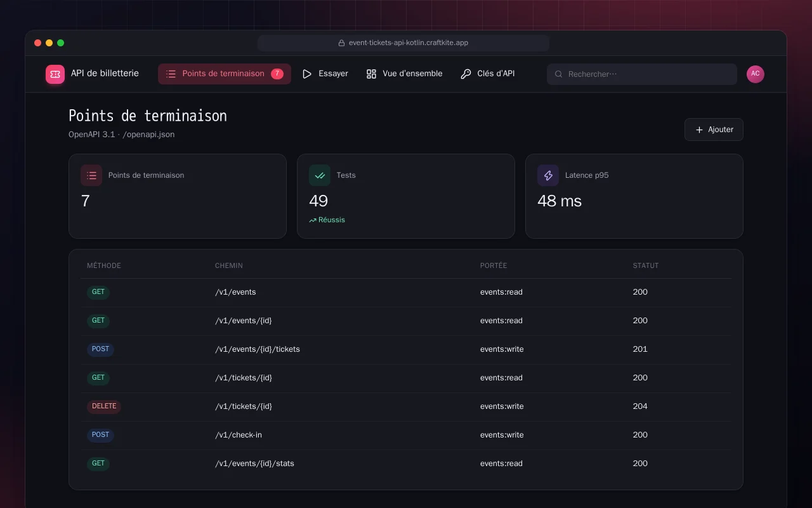Click the GET badge for /v1/events
Viewport: 812px width, 508px height.
98,292
